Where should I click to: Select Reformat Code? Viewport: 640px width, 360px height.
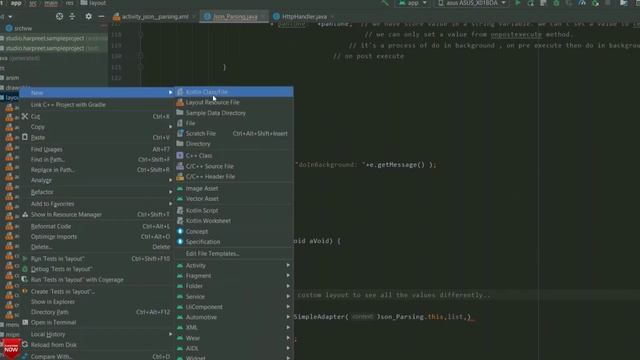point(97,226)
